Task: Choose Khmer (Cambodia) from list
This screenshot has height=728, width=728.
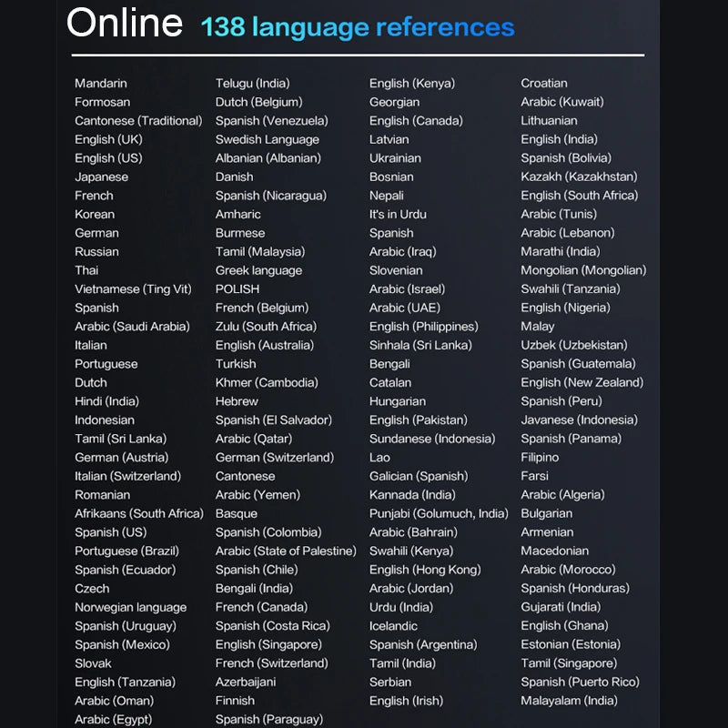Action: click(267, 382)
